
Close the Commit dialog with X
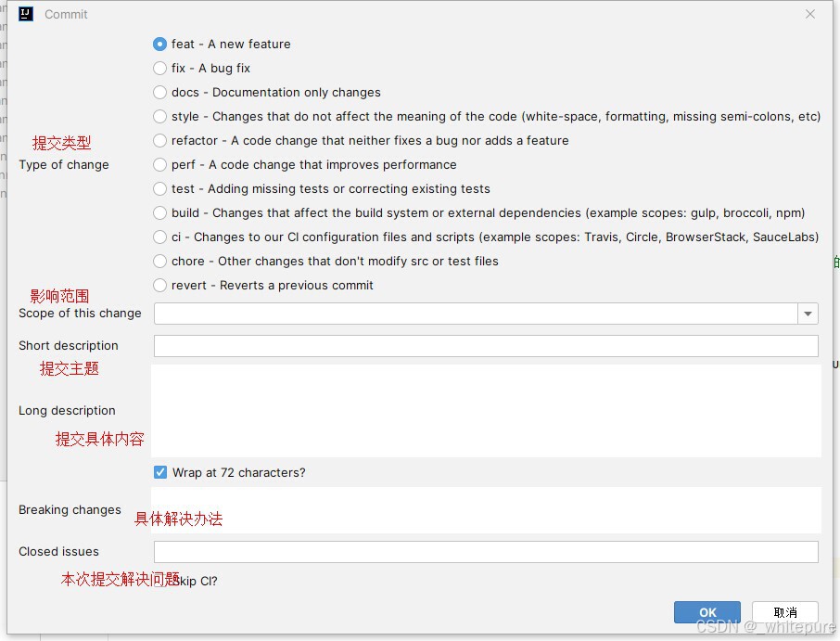[x=810, y=15]
